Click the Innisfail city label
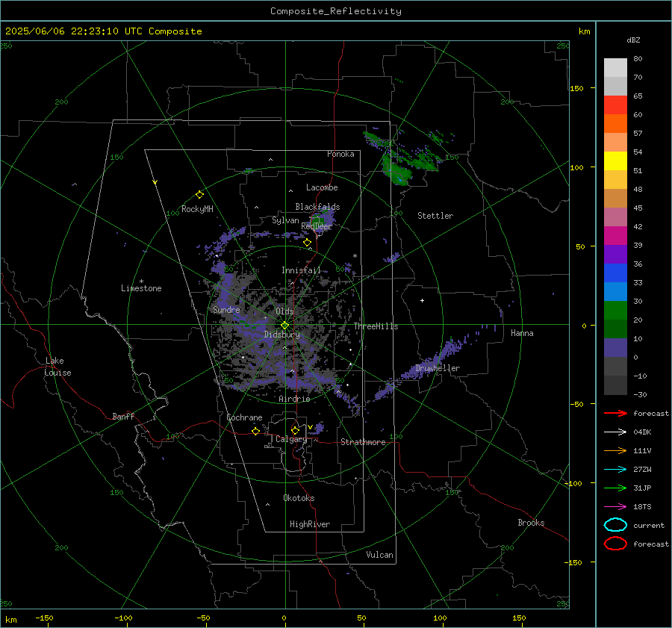672x628 pixels. click(x=301, y=270)
